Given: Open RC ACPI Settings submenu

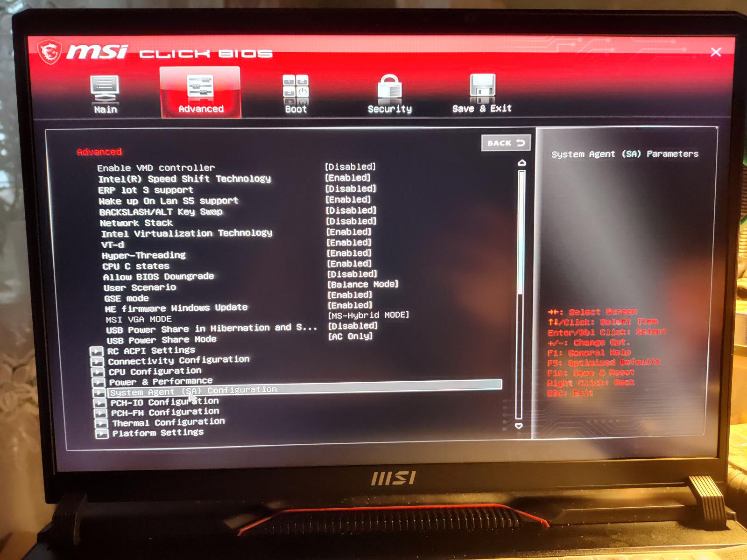Looking at the screenshot, I should pyautogui.click(x=151, y=350).
